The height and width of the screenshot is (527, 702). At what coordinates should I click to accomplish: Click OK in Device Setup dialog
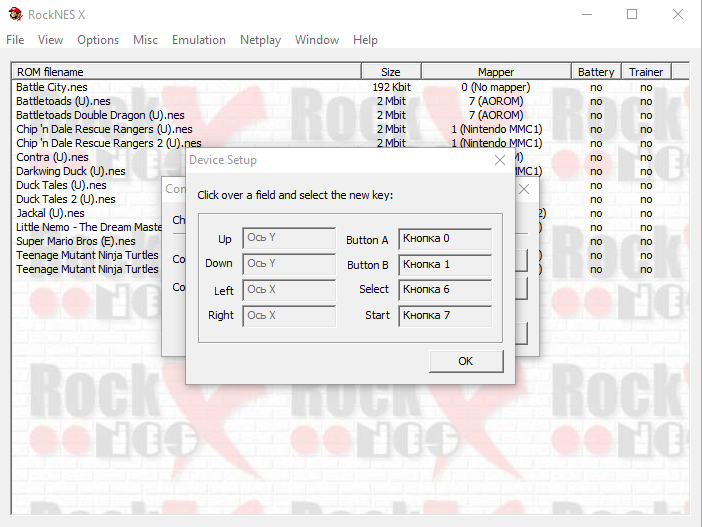466,361
